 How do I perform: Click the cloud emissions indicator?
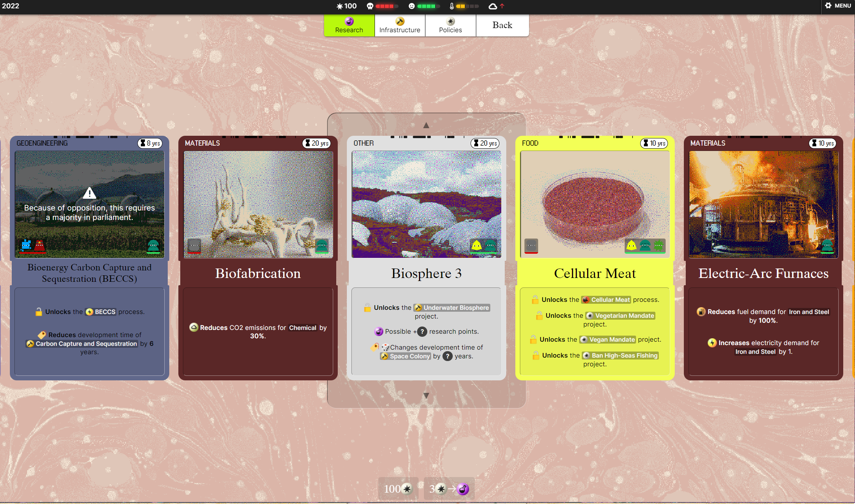pyautogui.click(x=493, y=6)
